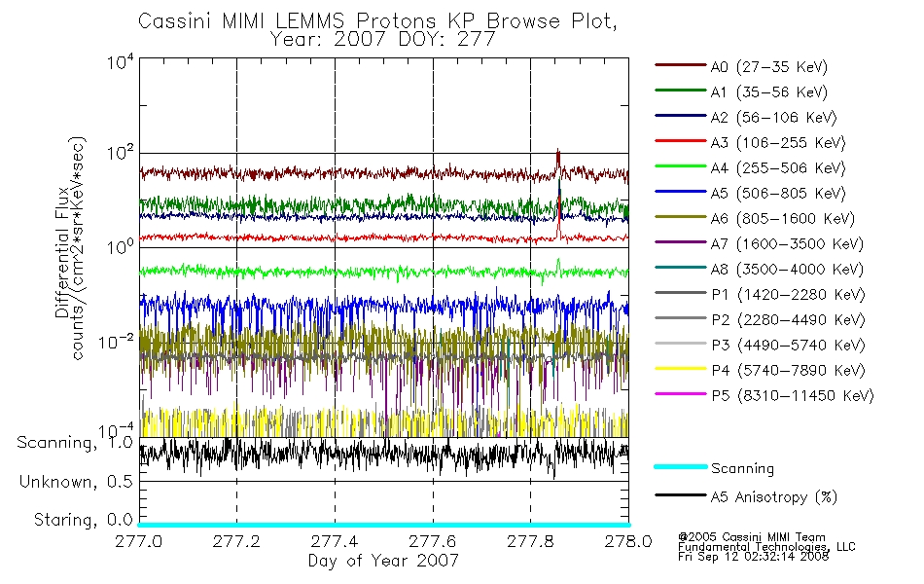Image resolution: width=924 pixels, height=584 pixels.
Task: Click the A7 (1600-3500 KeV) legend label
Action: (787, 244)
